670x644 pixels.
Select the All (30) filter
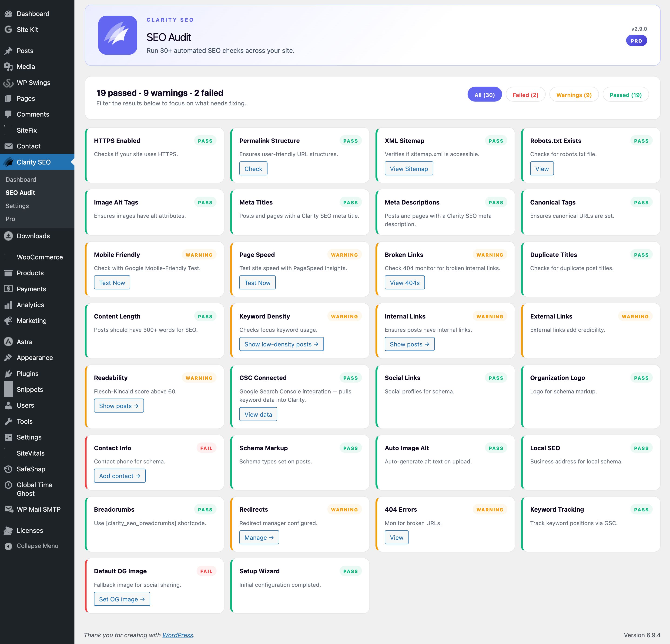pos(484,95)
